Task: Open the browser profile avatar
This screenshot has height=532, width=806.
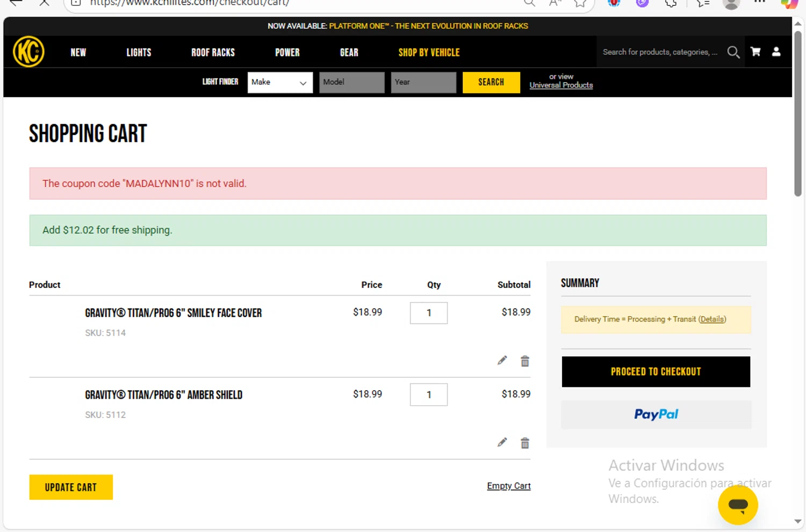Action: (731, 3)
